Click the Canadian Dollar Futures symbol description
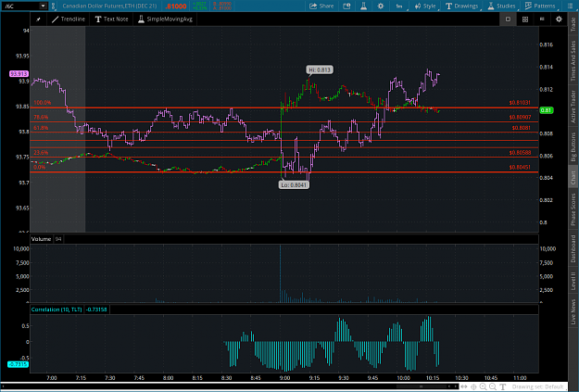Screen dimensions: 579x392 (x=109, y=6)
